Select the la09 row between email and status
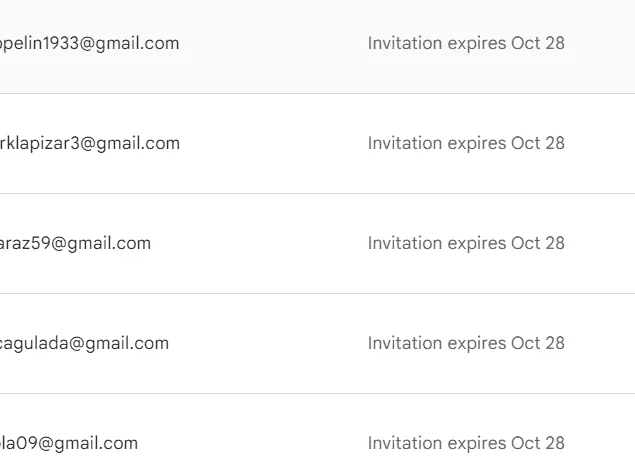The height and width of the screenshot is (473, 635). pos(253,443)
